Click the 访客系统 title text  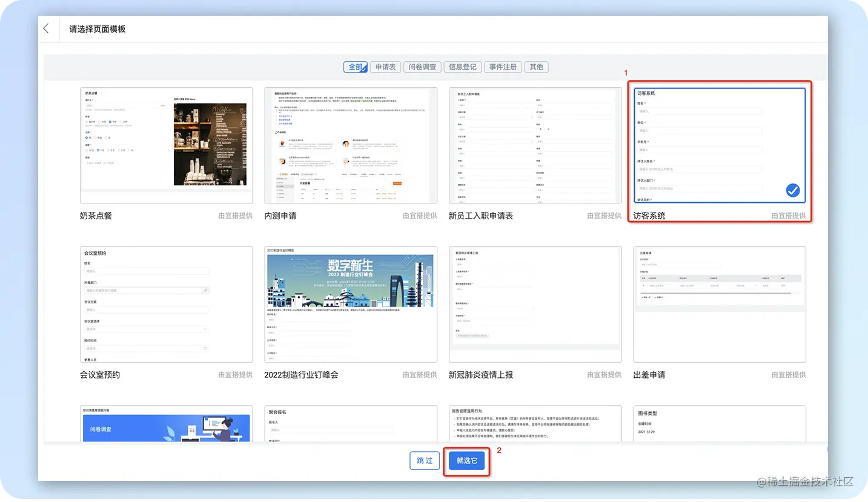pyautogui.click(x=649, y=216)
